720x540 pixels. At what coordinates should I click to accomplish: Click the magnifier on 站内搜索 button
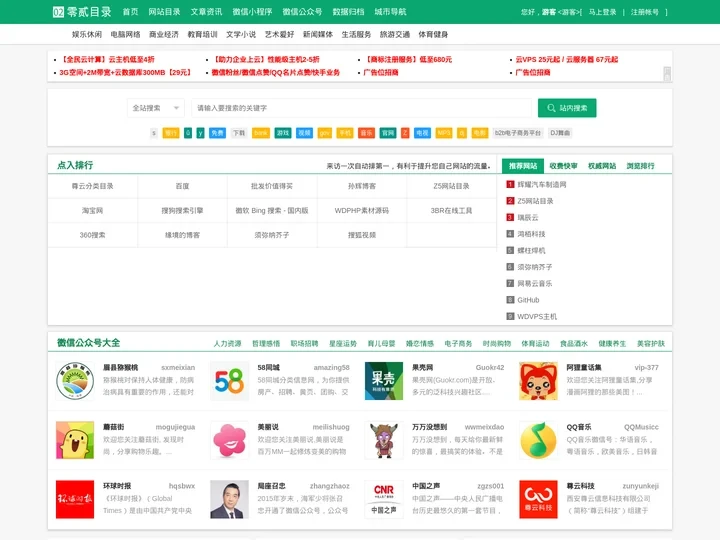coord(551,108)
